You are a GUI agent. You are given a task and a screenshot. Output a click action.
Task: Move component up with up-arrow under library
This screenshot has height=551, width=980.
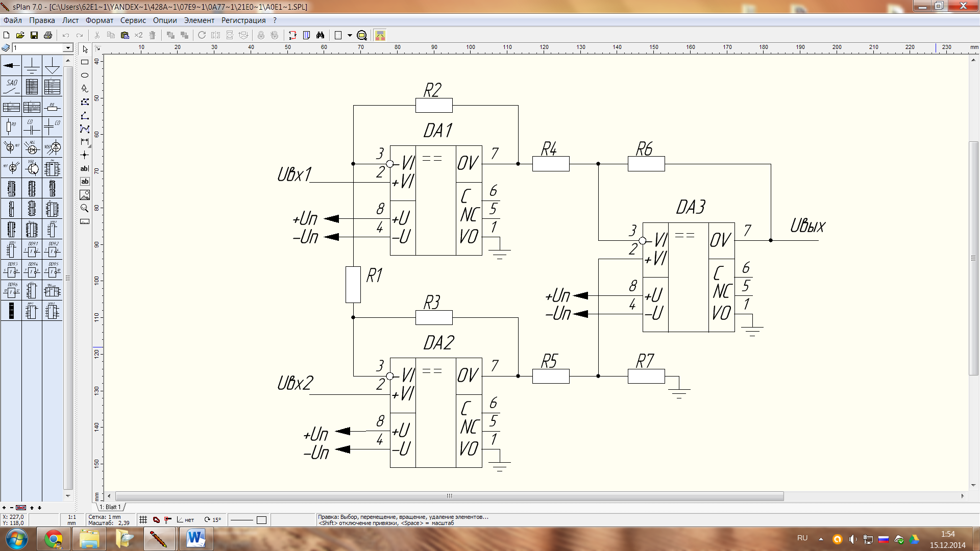(x=32, y=508)
